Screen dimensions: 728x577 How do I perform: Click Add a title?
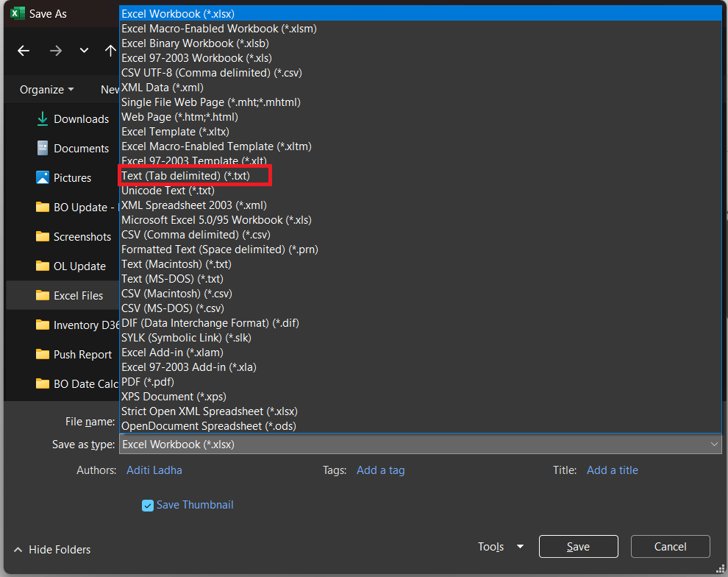click(x=612, y=470)
